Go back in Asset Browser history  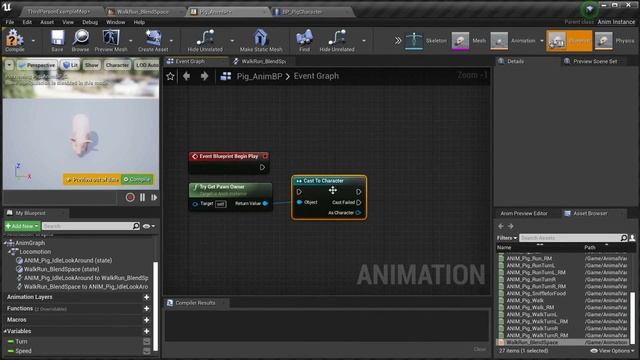pos(501,226)
